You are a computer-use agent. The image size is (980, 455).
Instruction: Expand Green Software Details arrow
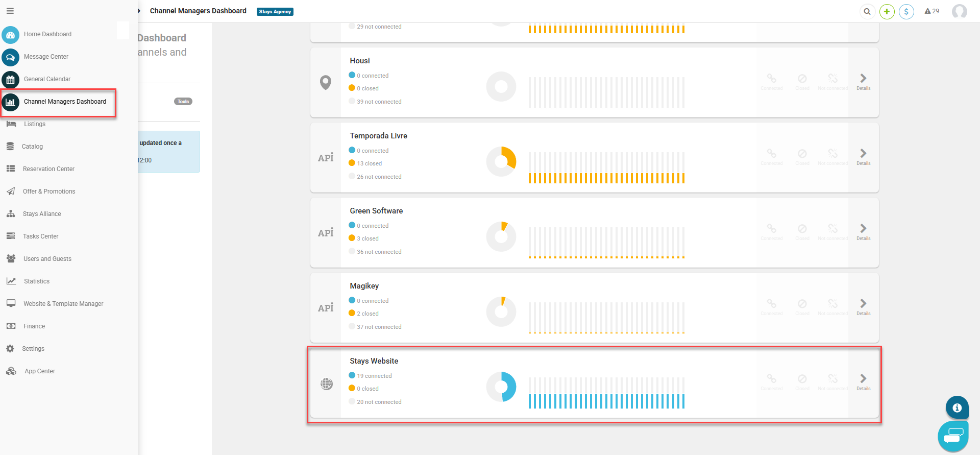864,232
